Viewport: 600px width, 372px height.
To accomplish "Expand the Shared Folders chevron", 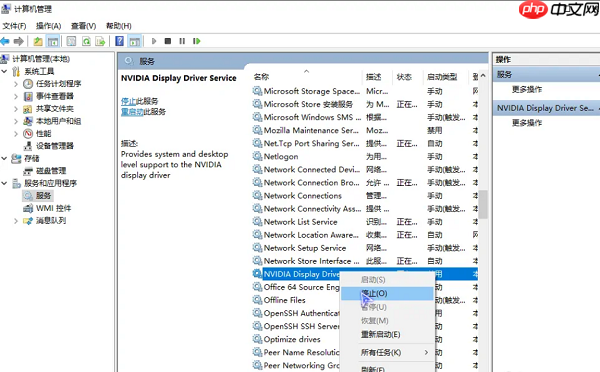I will click(x=16, y=109).
